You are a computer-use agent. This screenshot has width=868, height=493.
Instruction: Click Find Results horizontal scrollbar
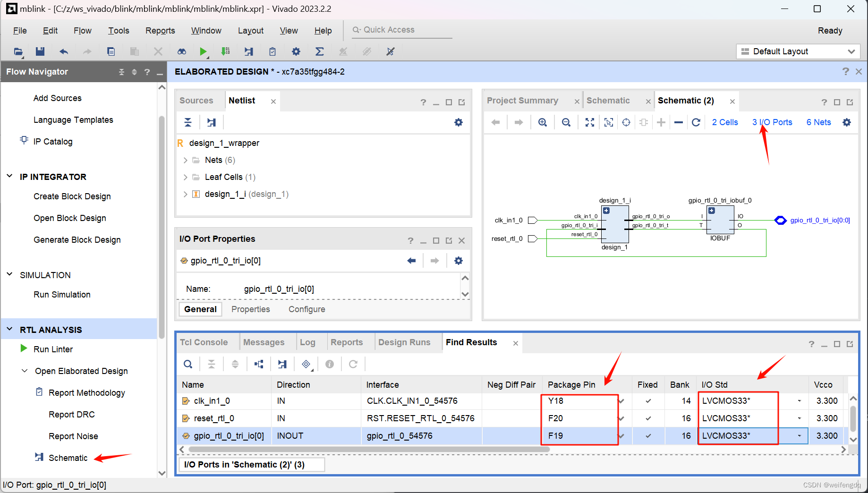(369, 450)
